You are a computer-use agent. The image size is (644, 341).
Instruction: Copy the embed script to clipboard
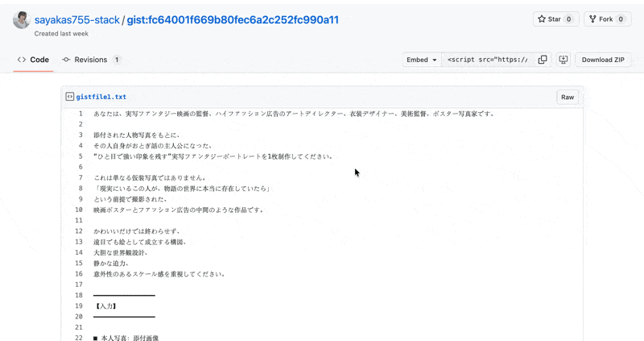(x=543, y=60)
